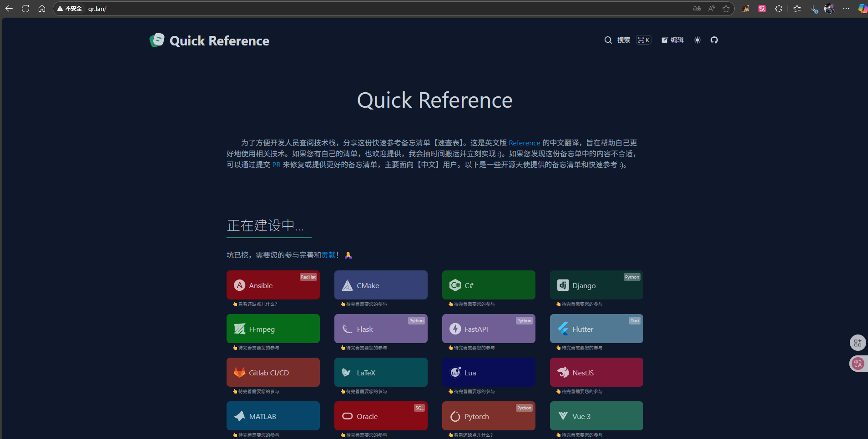Image resolution: width=868 pixels, height=439 pixels.
Task: Click the browser back arrow
Action: 9,9
